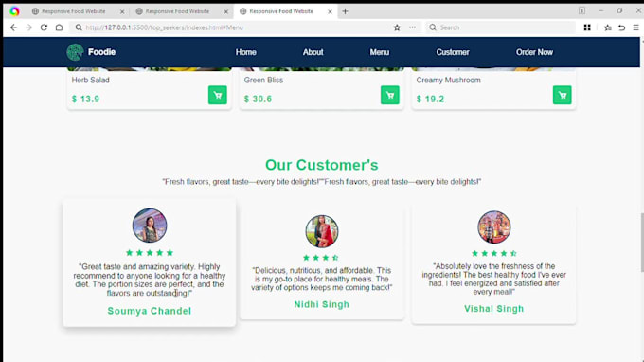Click the browser profile icon at top left
This screenshot has width=644, height=362.
coord(14,11)
